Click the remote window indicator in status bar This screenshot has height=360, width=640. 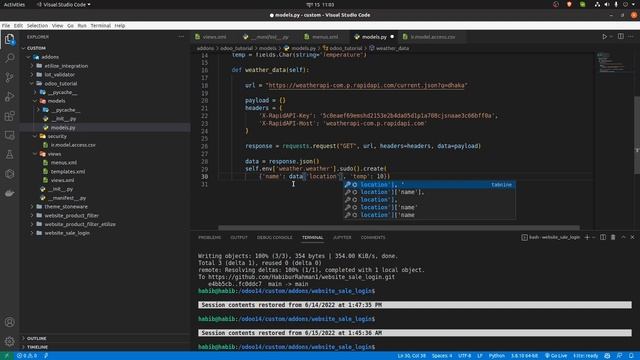coord(6,356)
